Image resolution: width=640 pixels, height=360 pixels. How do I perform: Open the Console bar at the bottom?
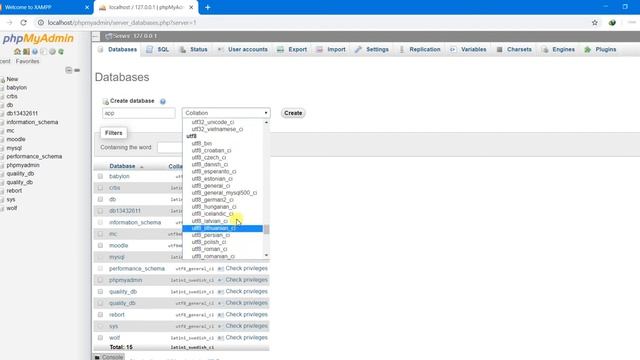pyautogui.click(x=109, y=357)
